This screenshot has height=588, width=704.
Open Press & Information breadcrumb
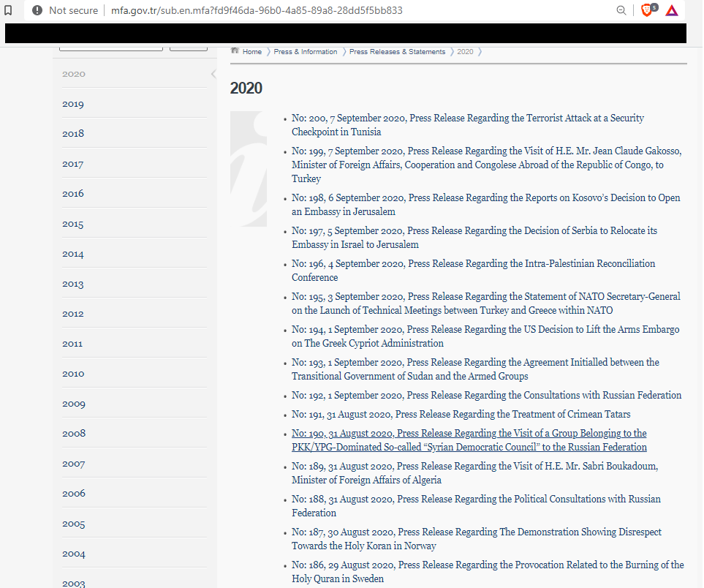coord(306,52)
